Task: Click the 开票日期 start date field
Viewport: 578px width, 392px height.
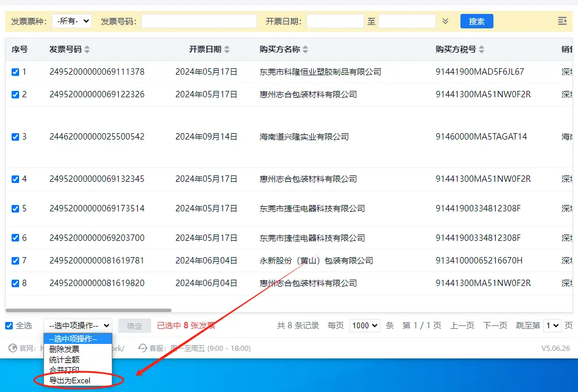Action: [x=335, y=21]
